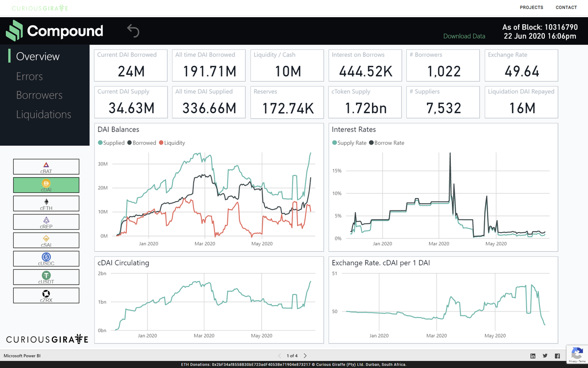Click the All time DAI Borrowed card

(x=209, y=65)
